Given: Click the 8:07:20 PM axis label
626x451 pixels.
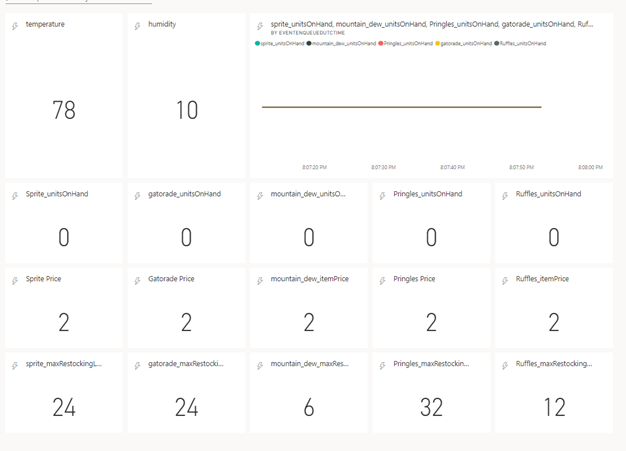Looking at the screenshot, I should (315, 167).
